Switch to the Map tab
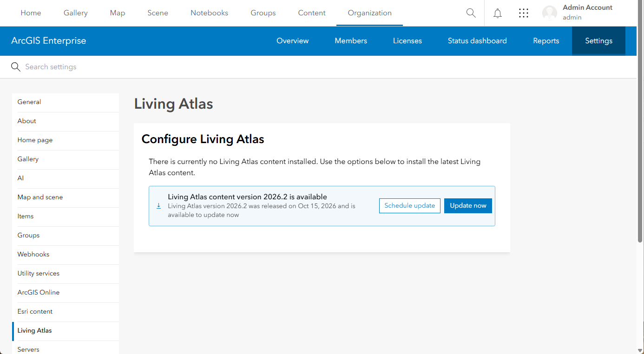This screenshot has height=354, width=644. pyautogui.click(x=118, y=13)
